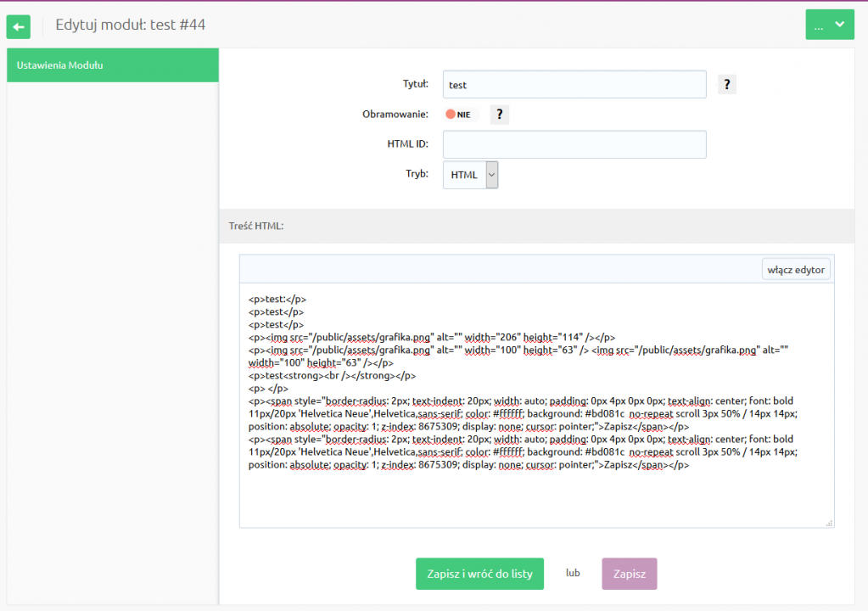Select Ustawienia Modułu sidebar tab
The width and height of the screenshot is (868, 611).
[113, 65]
